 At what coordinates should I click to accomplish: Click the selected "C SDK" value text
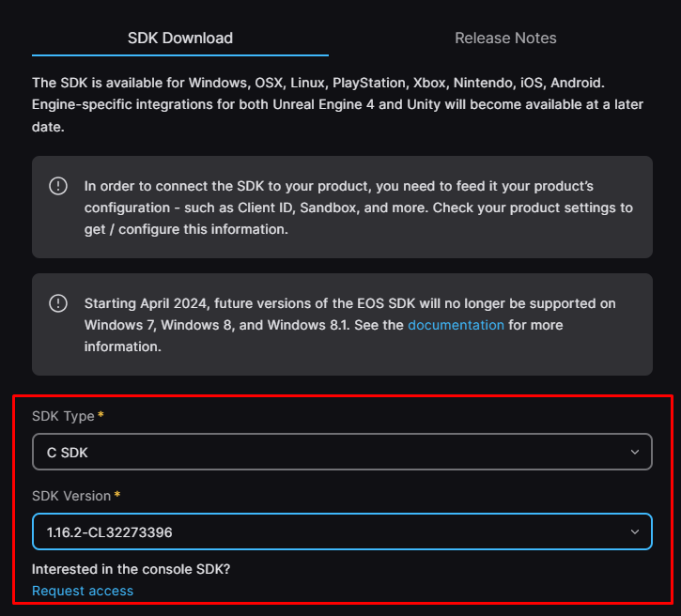(68, 453)
